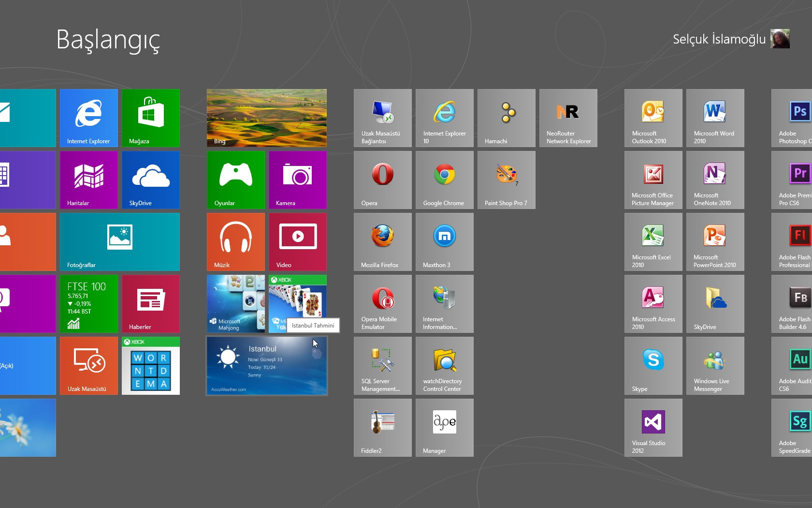The height and width of the screenshot is (508, 812).
Task: Open the desktop tile with daisy wallpaper
Action: 28,428
